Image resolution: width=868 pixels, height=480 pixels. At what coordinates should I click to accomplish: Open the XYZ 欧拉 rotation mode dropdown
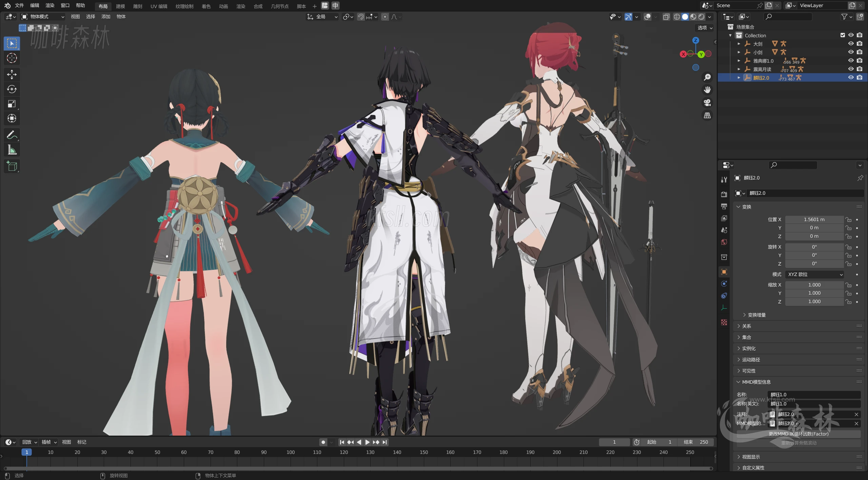pyautogui.click(x=814, y=274)
